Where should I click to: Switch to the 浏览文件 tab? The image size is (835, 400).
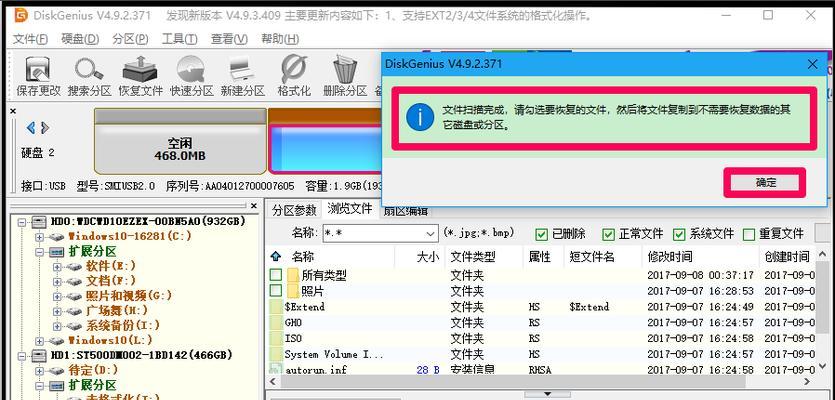coord(350,209)
